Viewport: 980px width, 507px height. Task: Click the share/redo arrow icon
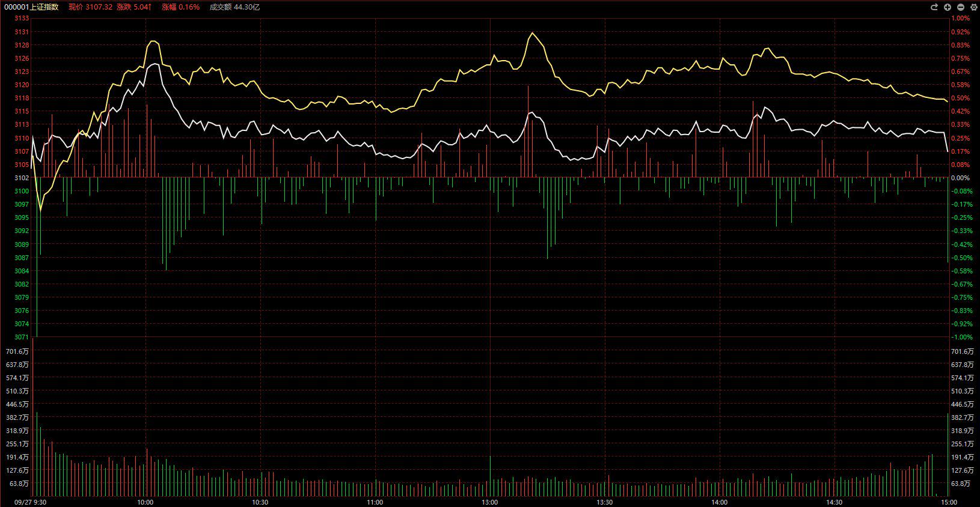point(934,7)
